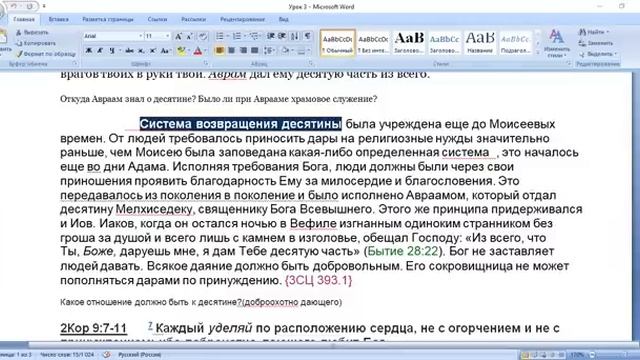Apply the text highlight color

click(x=181, y=51)
